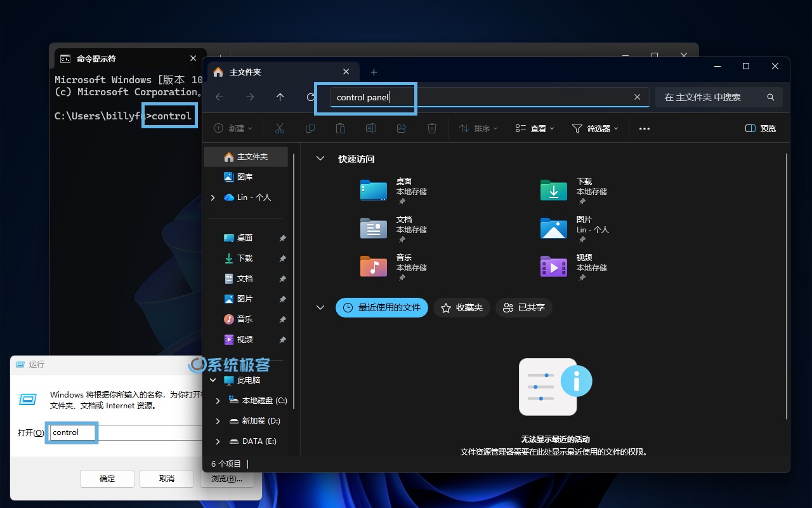Click the Delete icon in the toolbar
The width and height of the screenshot is (812, 508).
click(432, 128)
